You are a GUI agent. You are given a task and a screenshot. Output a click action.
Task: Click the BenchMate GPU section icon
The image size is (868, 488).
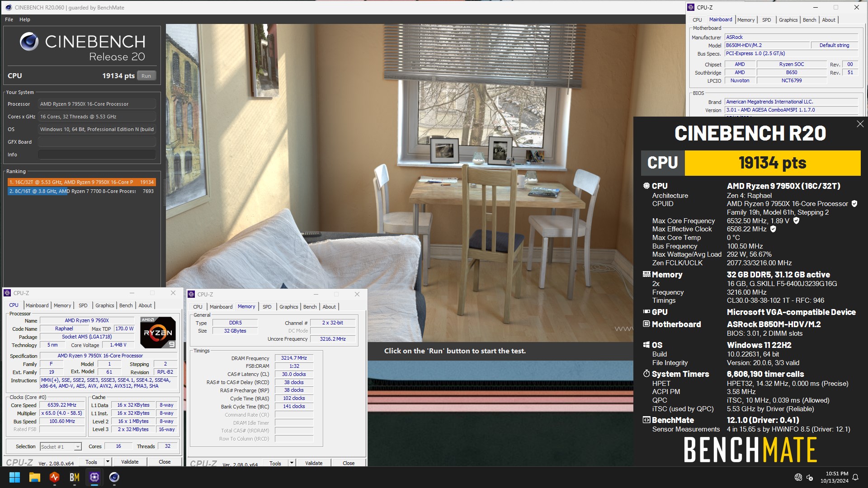[646, 312]
